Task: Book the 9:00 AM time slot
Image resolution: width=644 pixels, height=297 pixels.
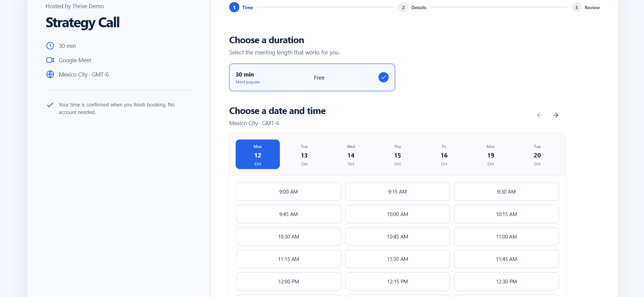Action: 289,192
